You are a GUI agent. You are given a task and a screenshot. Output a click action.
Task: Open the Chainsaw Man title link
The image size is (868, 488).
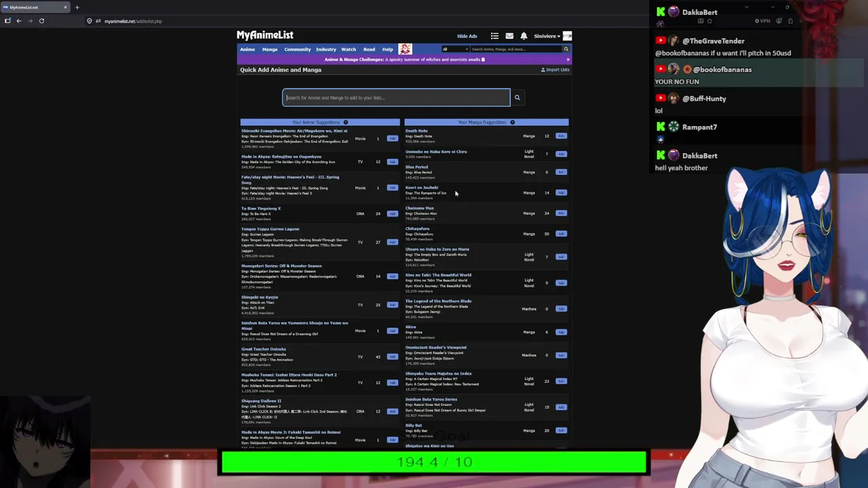coord(420,208)
